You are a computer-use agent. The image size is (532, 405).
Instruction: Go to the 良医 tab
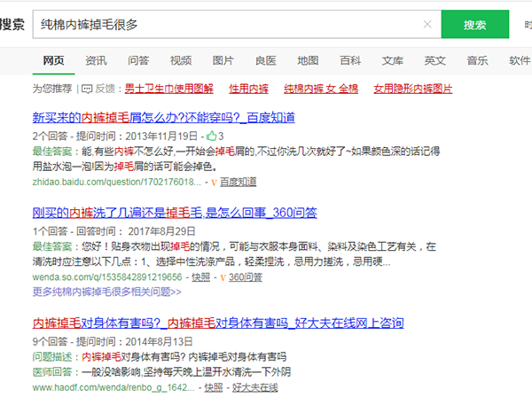(x=266, y=61)
